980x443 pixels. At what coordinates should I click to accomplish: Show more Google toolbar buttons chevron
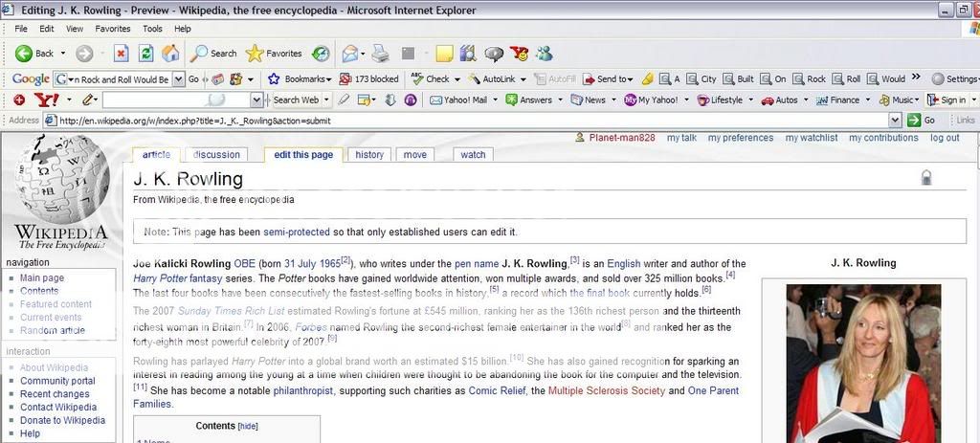tap(916, 78)
